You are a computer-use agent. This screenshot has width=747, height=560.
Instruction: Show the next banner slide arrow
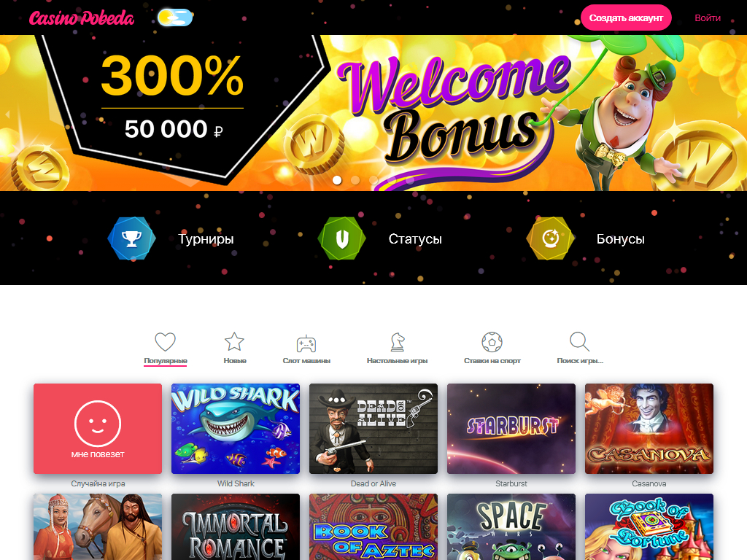click(x=740, y=114)
